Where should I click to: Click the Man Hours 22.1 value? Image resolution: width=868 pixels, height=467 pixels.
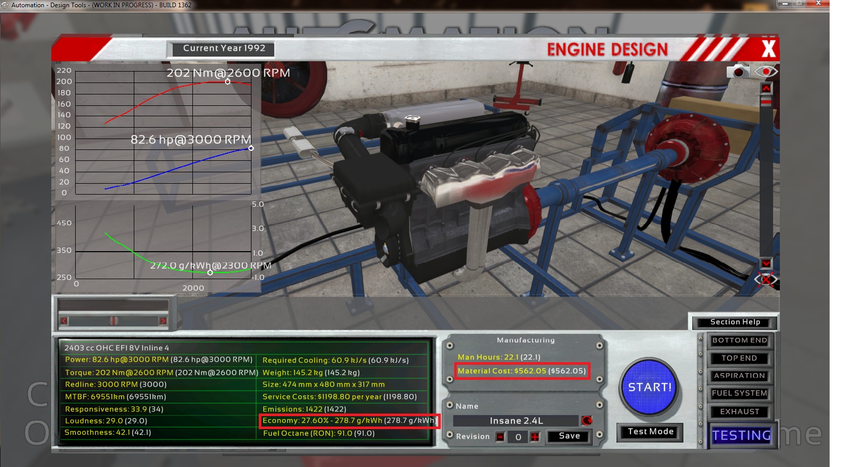pyautogui.click(x=499, y=357)
